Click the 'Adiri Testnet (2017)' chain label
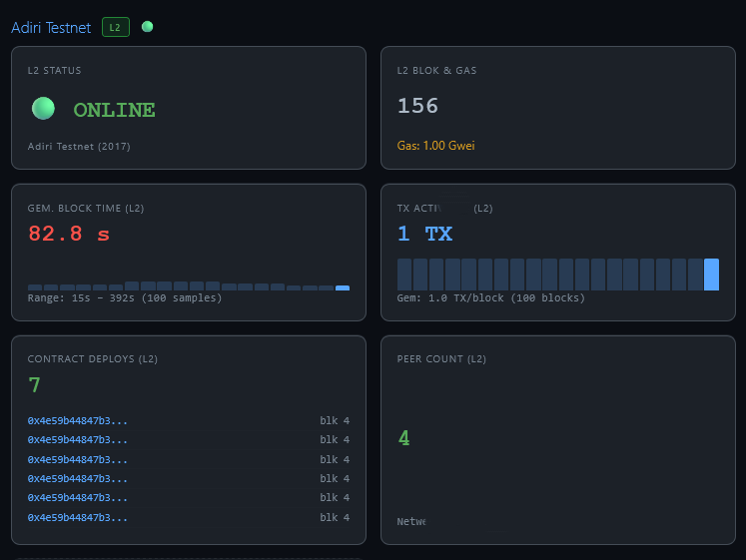Viewport: 746px width, 560px height. tap(79, 147)
